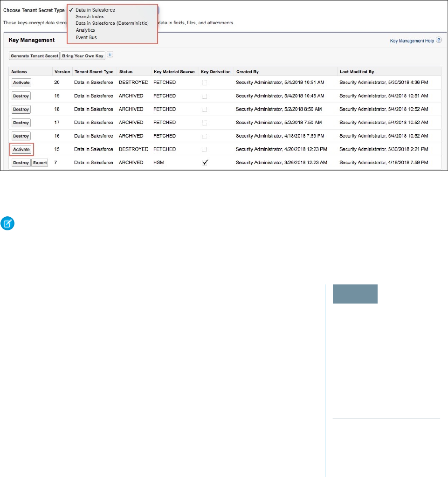Destroy the version 17 tenant secret
The width and height of the screenshot is (448, 477).
point(21,123)
